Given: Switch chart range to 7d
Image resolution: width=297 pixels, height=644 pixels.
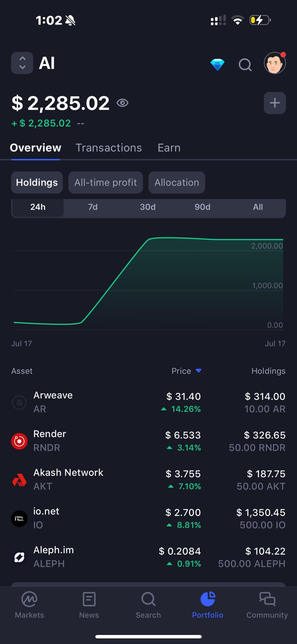Looking at the screenshot, I should 93,207.
